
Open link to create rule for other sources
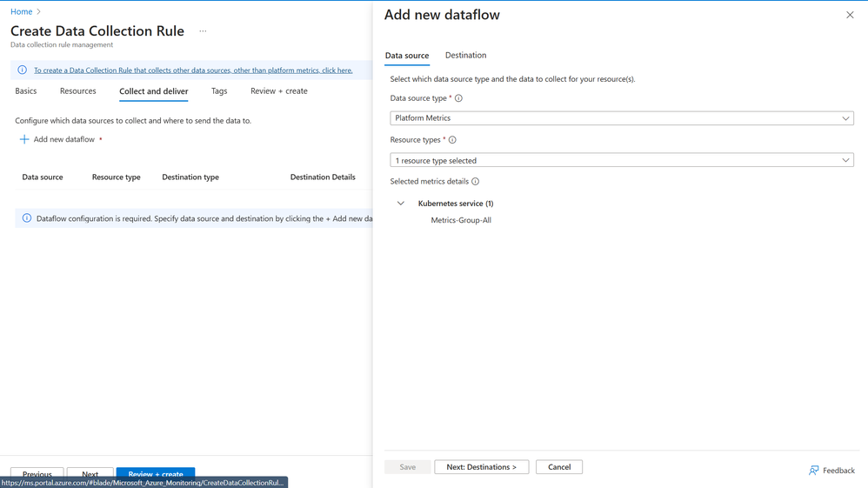pyautogui.click(x=193, y=70)
